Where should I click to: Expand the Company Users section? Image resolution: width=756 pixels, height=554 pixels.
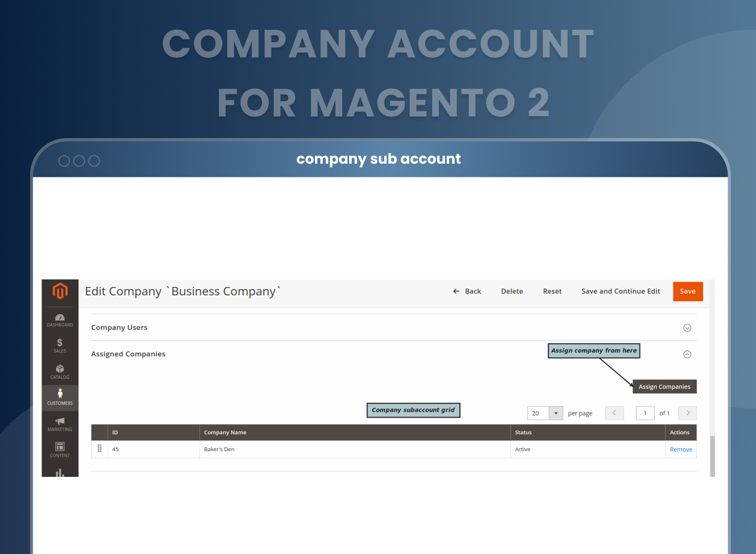pos(687,328)
